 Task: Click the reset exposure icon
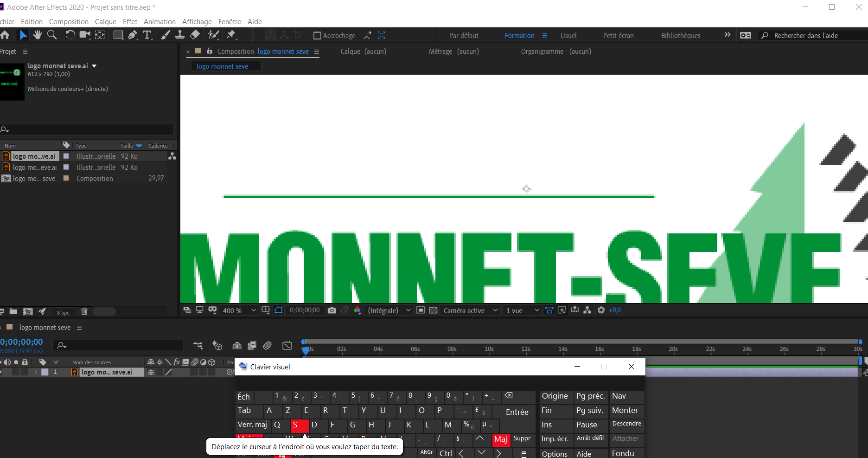pyautogui.click(x=601, y=310)
